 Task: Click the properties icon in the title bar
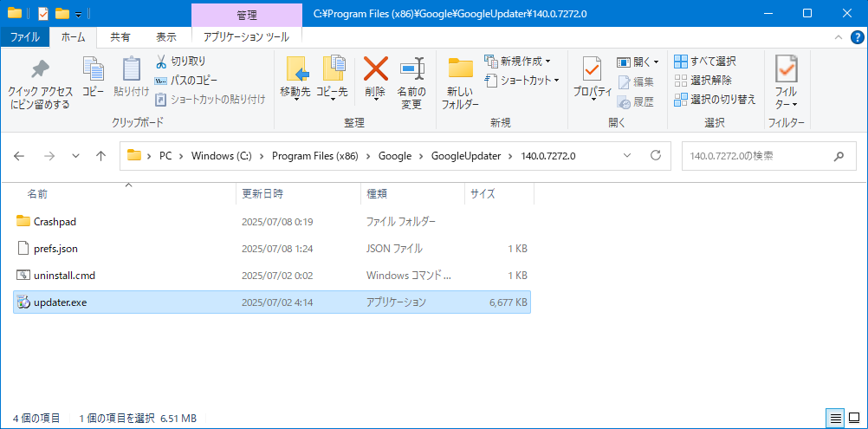click(x=43, y=13)
